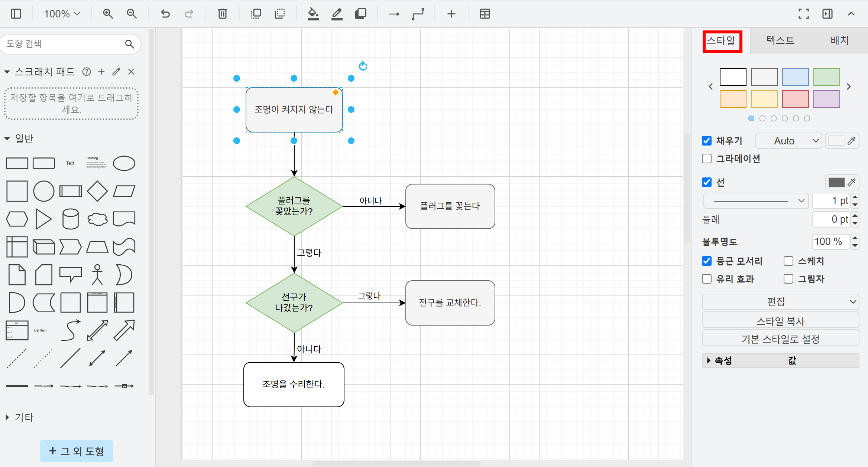Click the bring to front icon
The width and height of the screenshot is (868, 467).
pyautogui.click(x=256, y=14)
